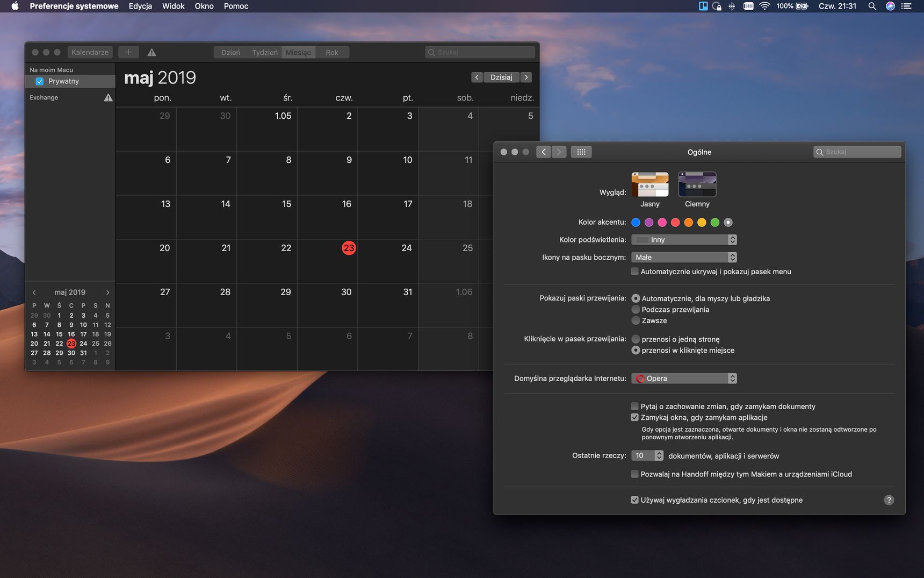Enable Pytaj o zachowanie zmian checkbox
The height and width of the screenshot is (578, 924).
click(634, 406)
